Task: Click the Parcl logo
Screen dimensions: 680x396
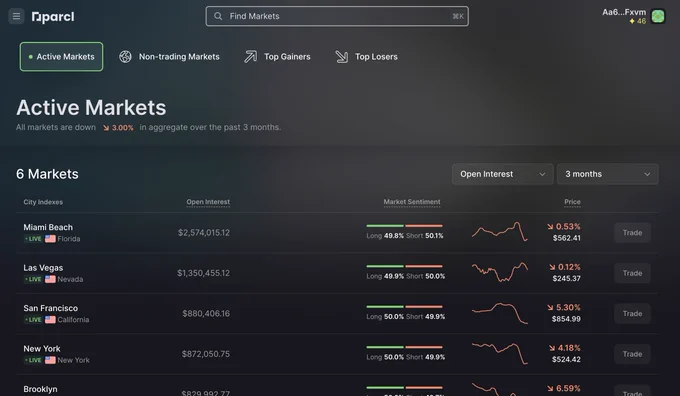Action: point(53,17)
